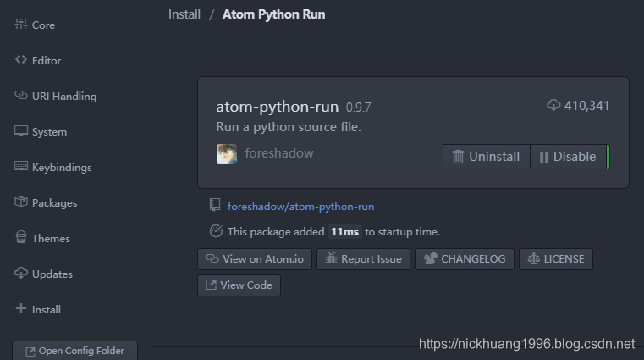Click the cloud download icon beside Updates
The width and height of the screenshot is (644, 360).
click(21, 273)
